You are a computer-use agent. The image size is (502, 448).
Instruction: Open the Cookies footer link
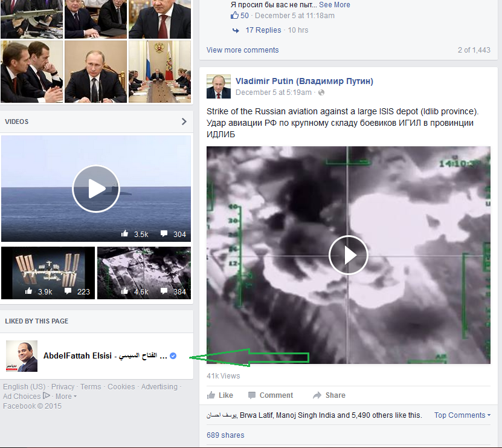click(x=121, y=387)
